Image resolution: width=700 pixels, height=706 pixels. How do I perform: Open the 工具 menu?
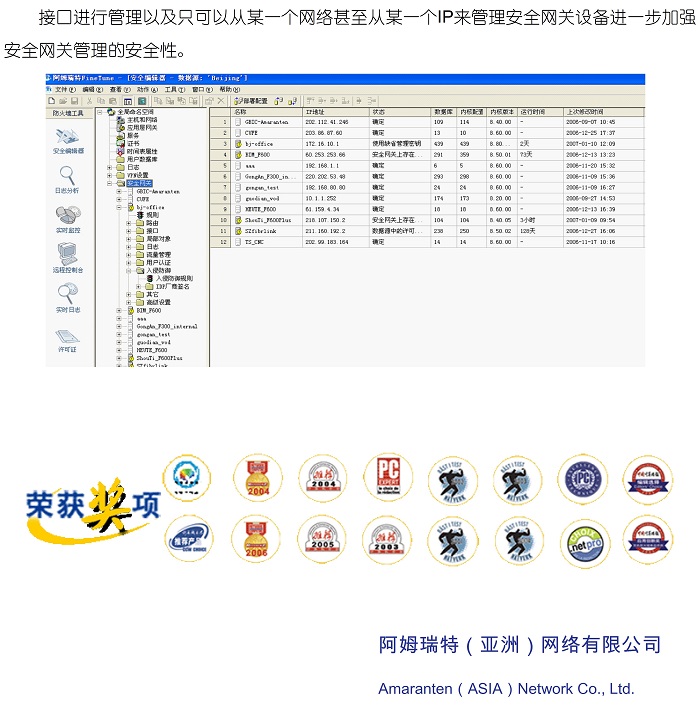pyautogui.click(x=175, y=90)
